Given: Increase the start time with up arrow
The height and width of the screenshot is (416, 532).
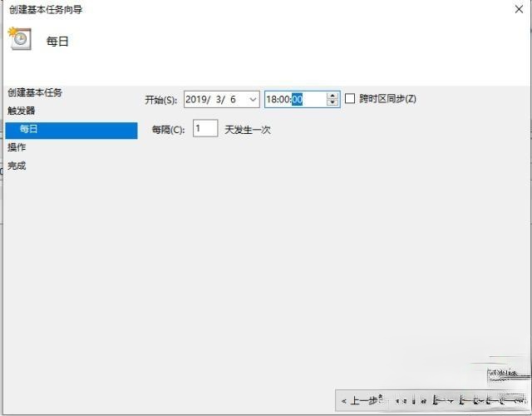Looking at the screenshot, I should pos(332,96).
